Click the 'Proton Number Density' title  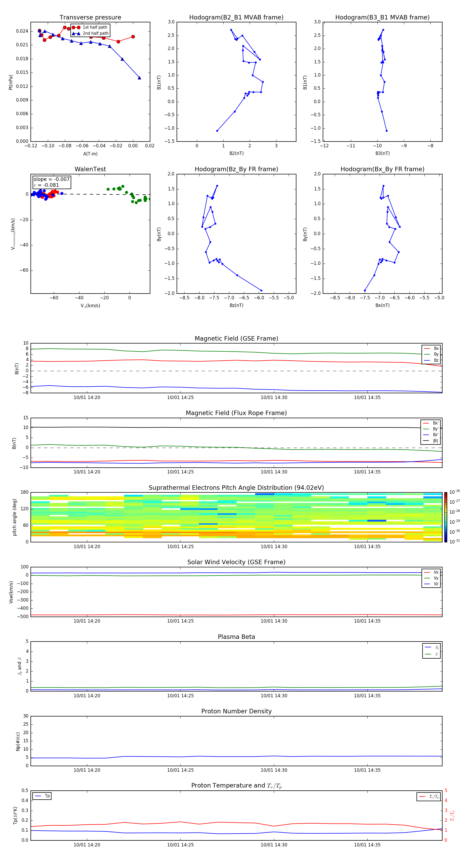point(236,711)
